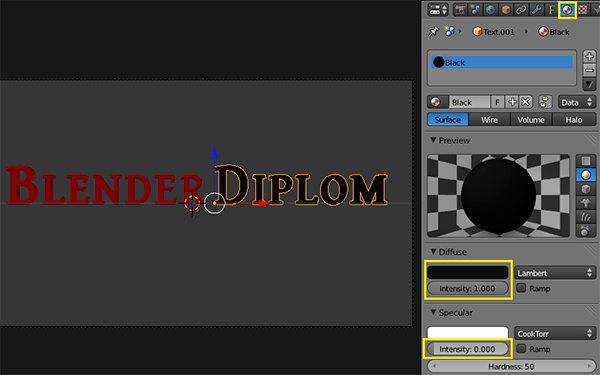Toggle fake user F button for material
Image resolution: width=600 pixels, height=375 pixels.
point(497,102)
